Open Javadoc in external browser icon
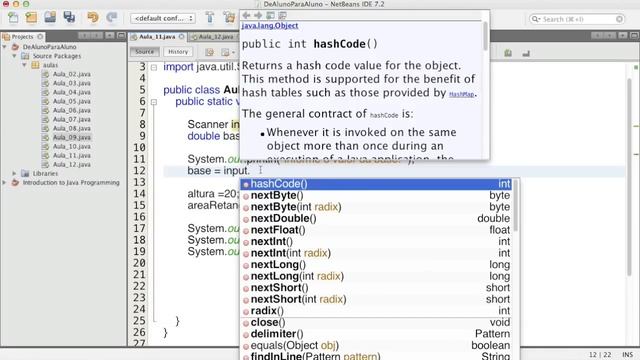 270,16
